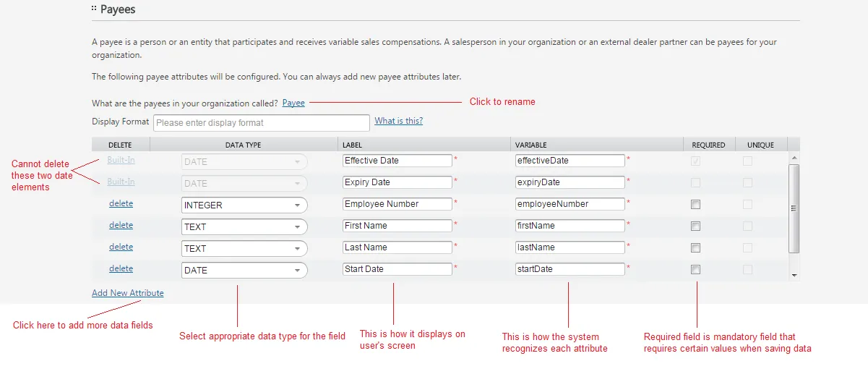Click disabled data type dropdown for Effective Date

(x=244, y=161)
